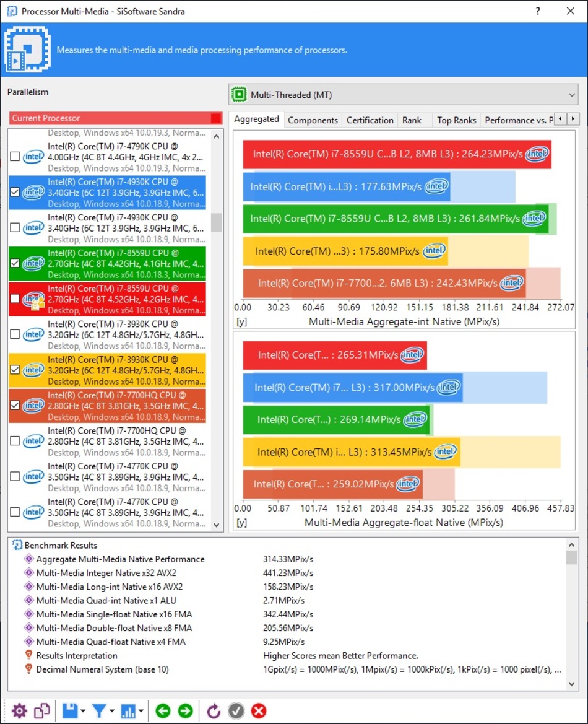Click the tab strip scroll-right arrow
This screenshot has width=588, height=724.
573,119
